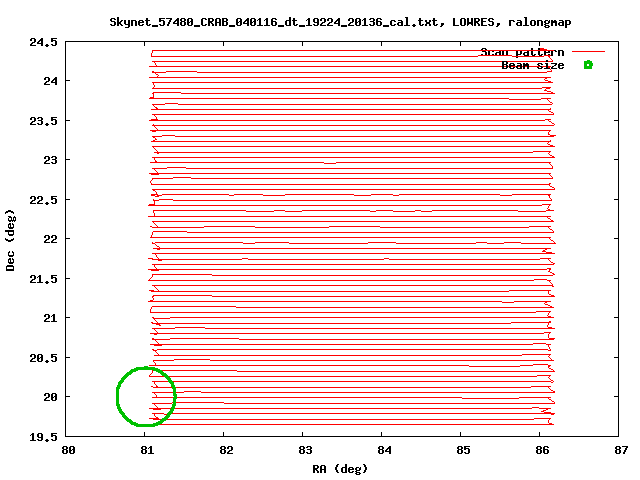Click the x-axis tick label 87
640x480 pixels.
pos(621,450)
